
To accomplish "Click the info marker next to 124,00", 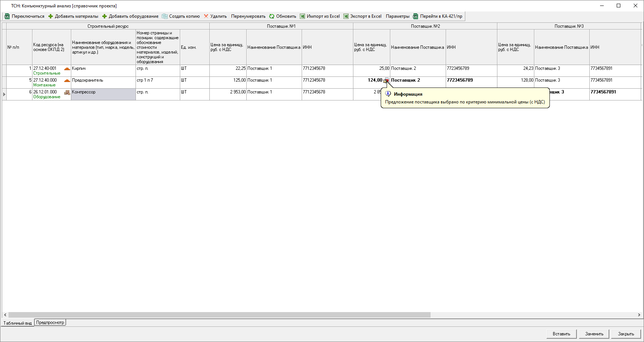I will [x=386, y=81].
